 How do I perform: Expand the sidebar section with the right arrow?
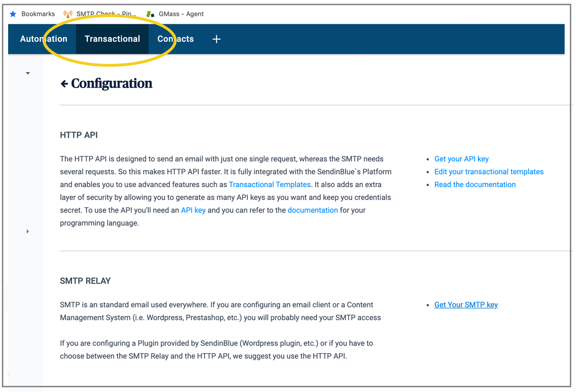coord(27,232)
